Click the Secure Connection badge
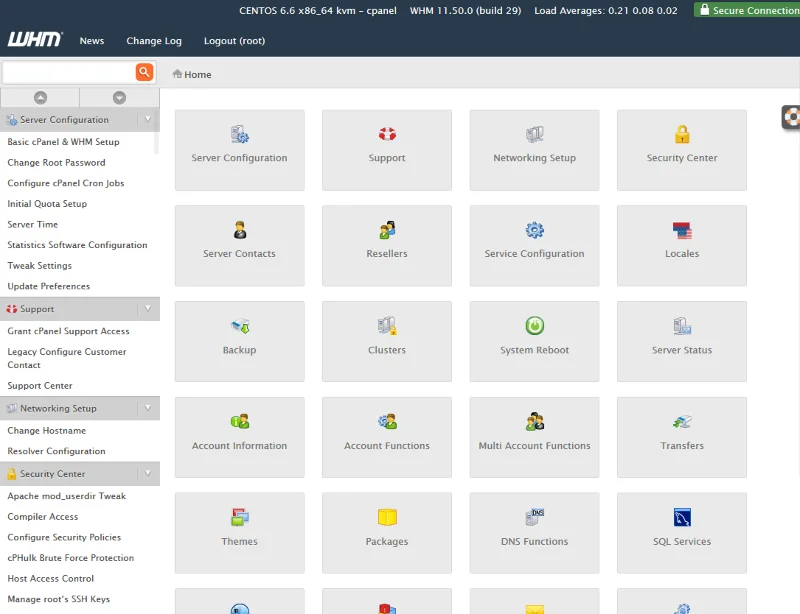 point(747,10)
